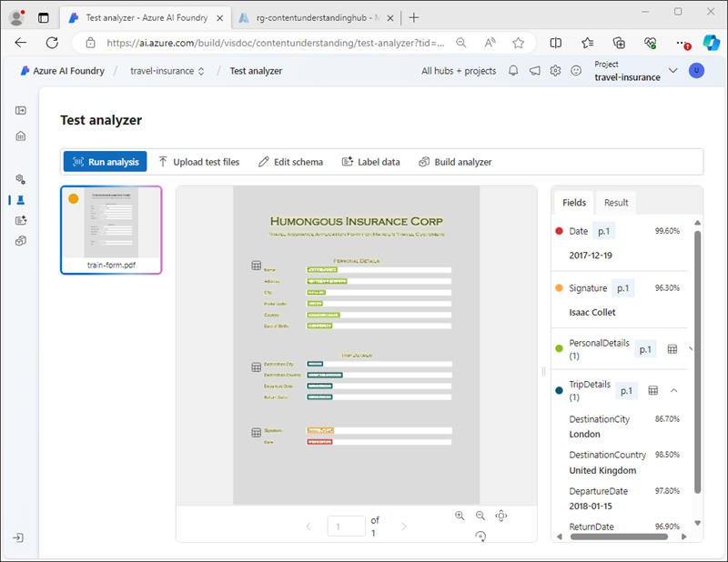
Task: Open the browser Collections icon
Action: click(x=619, y=43)
